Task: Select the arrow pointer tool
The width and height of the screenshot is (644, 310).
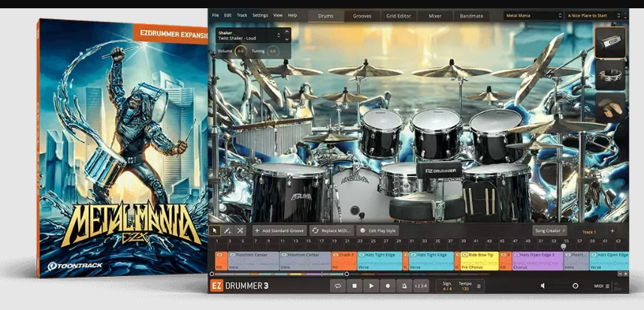Action: (214, 231)
